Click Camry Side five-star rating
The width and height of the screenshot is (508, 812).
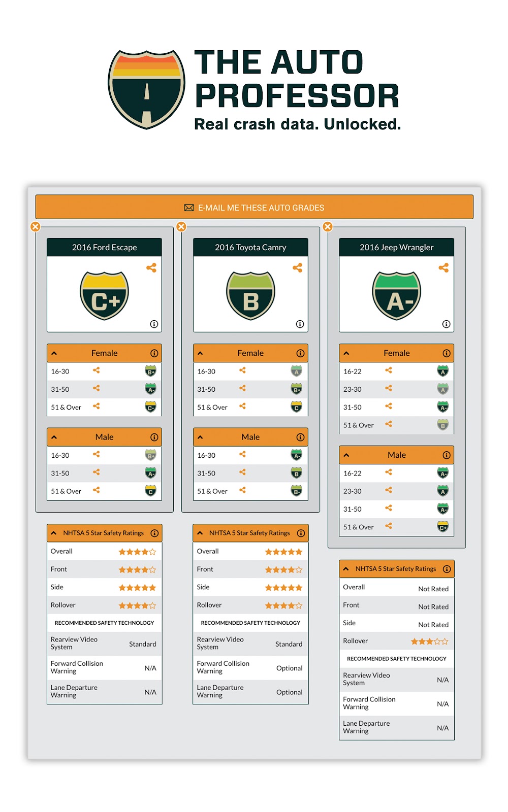point(283,588)
